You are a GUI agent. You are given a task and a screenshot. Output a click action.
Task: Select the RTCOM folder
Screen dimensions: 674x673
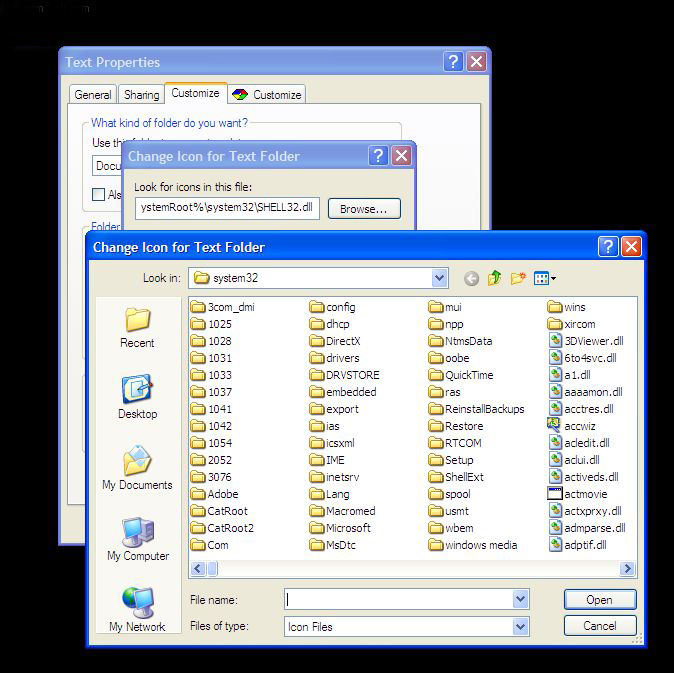click(455, 443)
